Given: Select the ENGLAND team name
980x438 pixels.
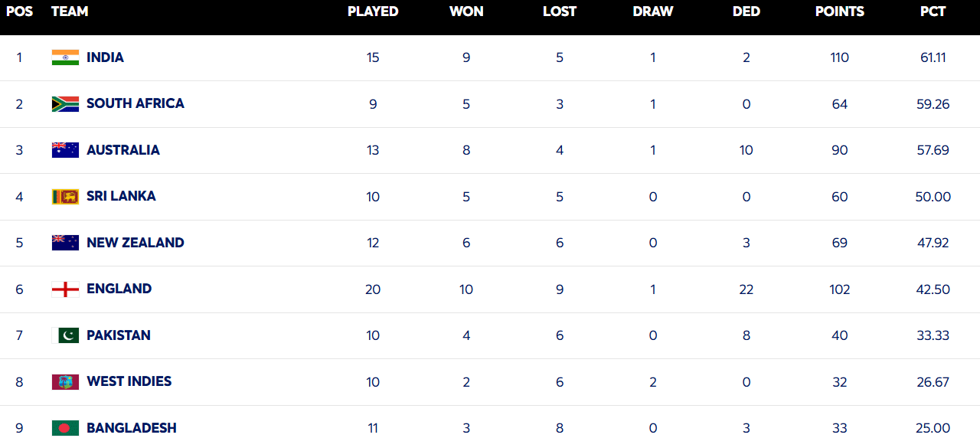Looking at the screenshot, I should pyautogui.click(x=119, y=289).
